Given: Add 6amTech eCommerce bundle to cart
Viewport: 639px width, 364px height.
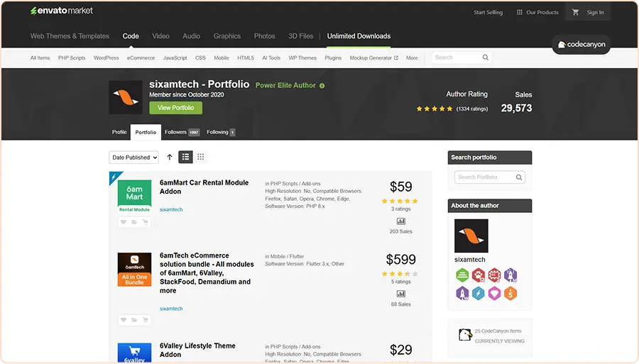Looking at the screenshot, I should point(145,319).
